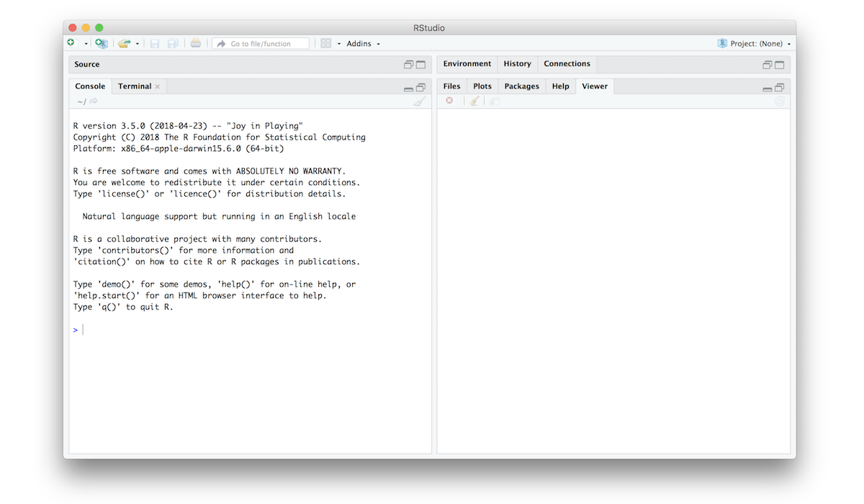
Task: Select the Viewer tab
Action: click(x=595, y=86)
